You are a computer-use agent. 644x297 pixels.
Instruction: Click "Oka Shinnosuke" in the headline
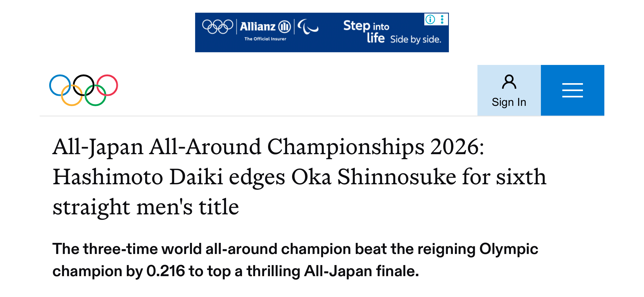[x=374, y=177]
